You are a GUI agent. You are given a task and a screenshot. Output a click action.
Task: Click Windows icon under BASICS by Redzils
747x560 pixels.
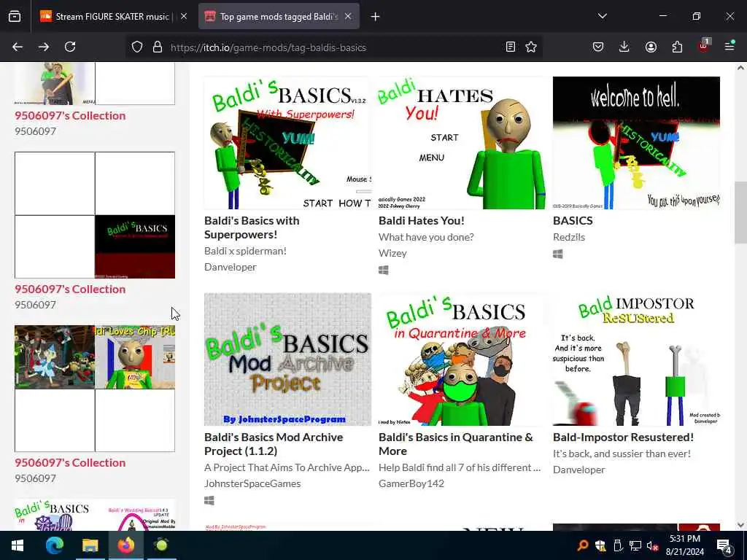point(558,254)
